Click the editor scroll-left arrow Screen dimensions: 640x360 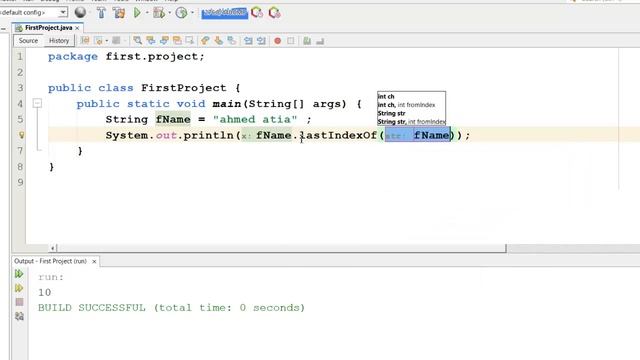click(52, 248)
